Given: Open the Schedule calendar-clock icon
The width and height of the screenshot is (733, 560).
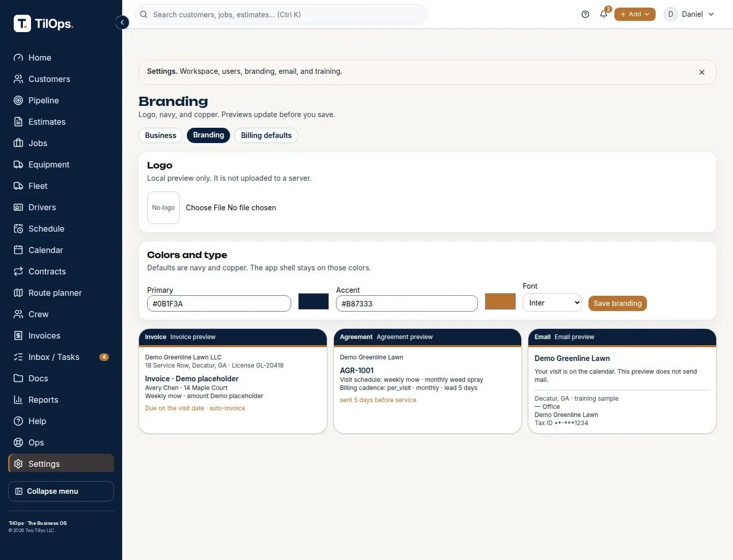Looking at the screenshot, I should (x=18, y=229).
